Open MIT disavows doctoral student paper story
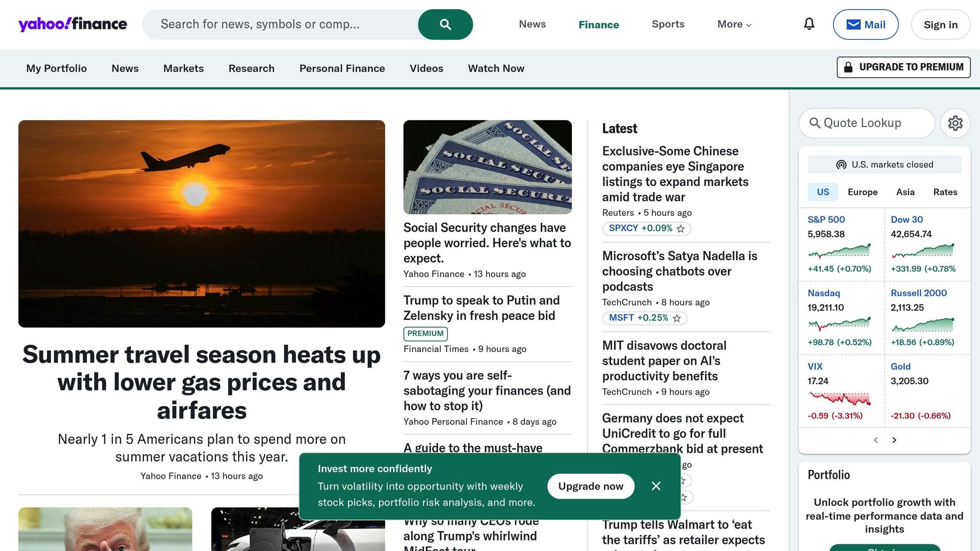 click(x=664, y=361)
